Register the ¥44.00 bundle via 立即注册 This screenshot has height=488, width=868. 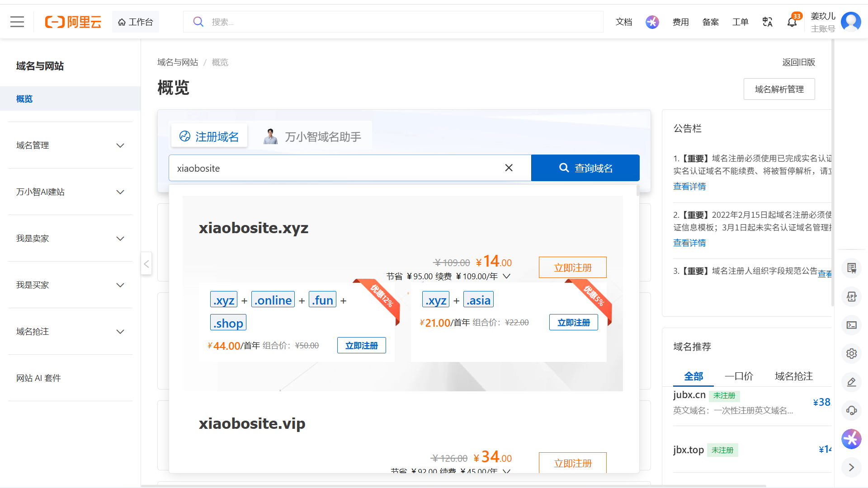point(362,346)
